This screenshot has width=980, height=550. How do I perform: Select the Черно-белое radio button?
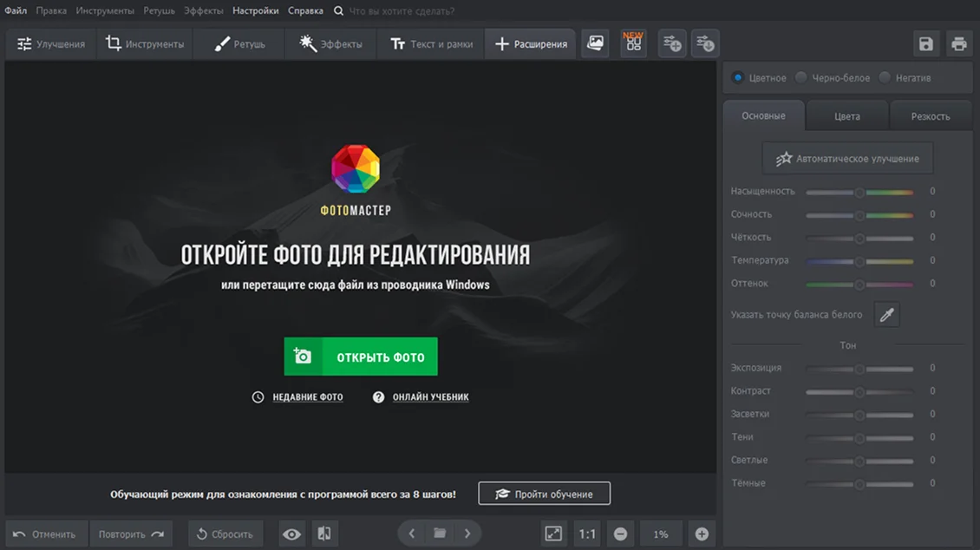[801, 77]
